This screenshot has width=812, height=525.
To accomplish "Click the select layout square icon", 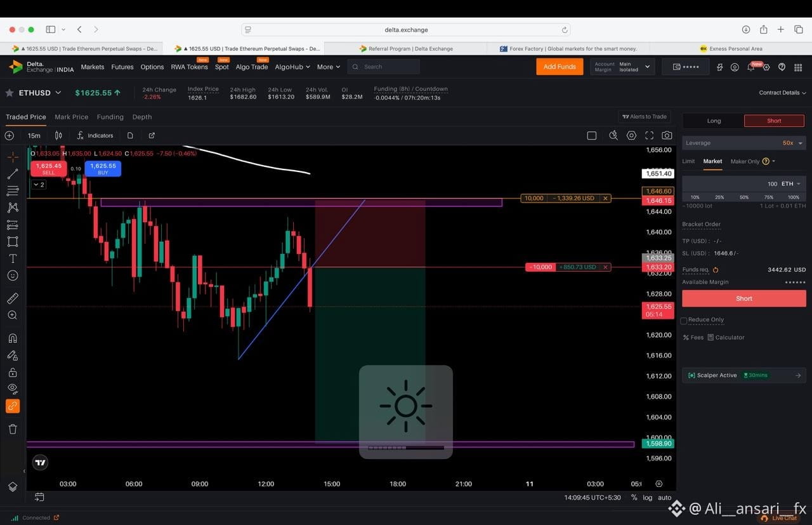I will [x=592, y=135].
